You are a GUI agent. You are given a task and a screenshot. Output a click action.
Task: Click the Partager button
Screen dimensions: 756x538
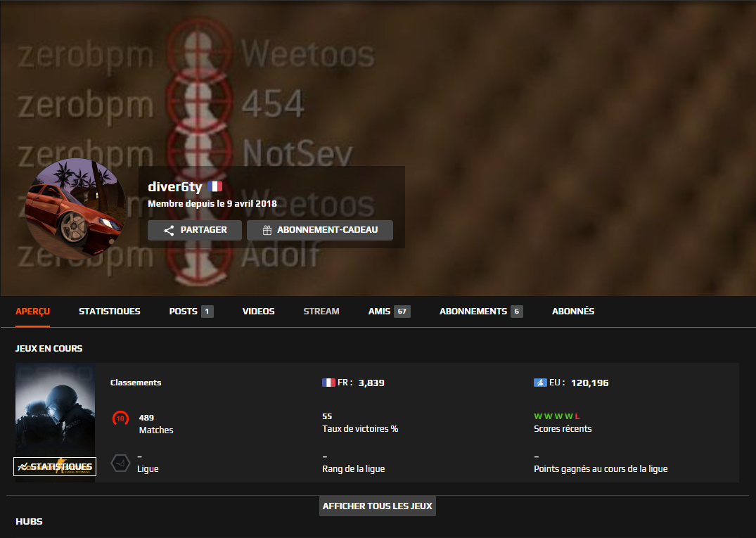tap(195, 230)
